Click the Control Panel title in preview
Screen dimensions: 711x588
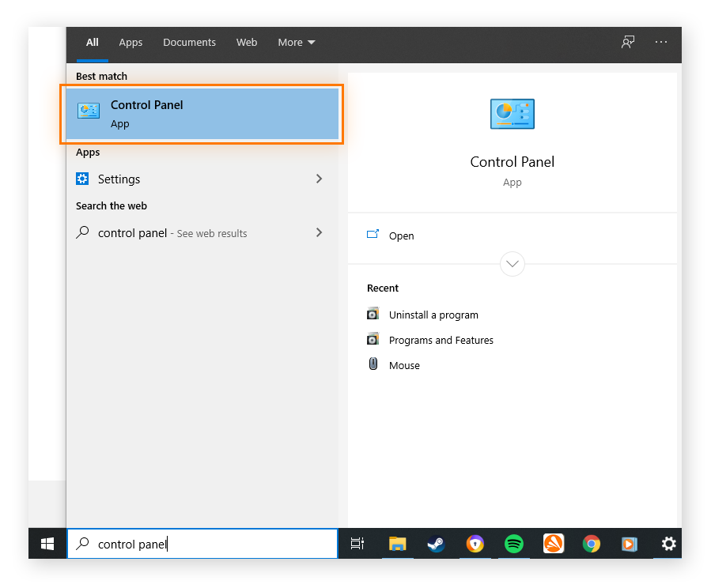[x=512, y=162]
